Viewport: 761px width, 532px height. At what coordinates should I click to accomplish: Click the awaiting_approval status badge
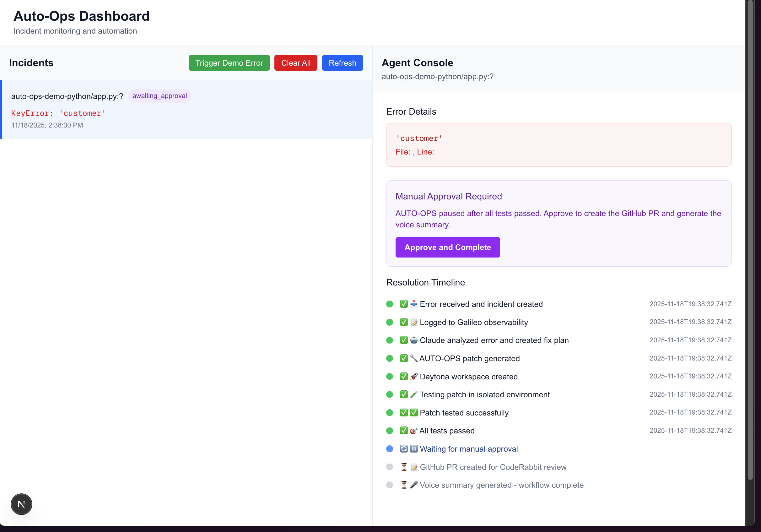tap(159, 96)
